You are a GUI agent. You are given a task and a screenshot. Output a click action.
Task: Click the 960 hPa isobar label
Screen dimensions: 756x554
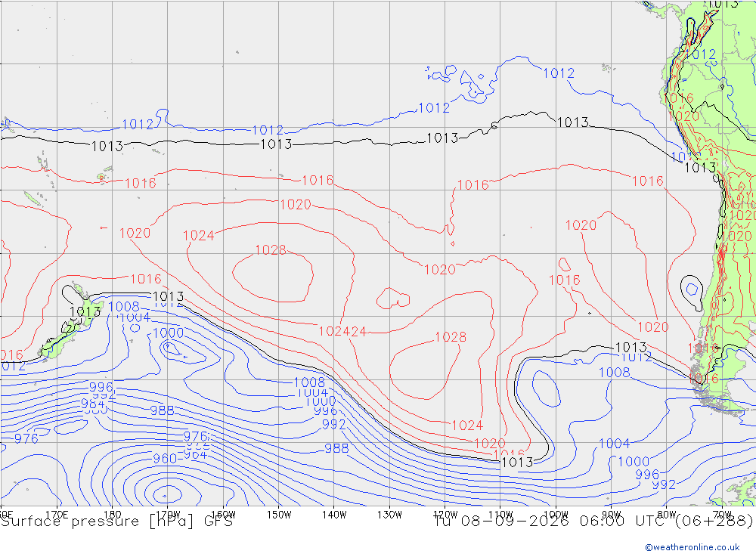[x=165, y=459]
